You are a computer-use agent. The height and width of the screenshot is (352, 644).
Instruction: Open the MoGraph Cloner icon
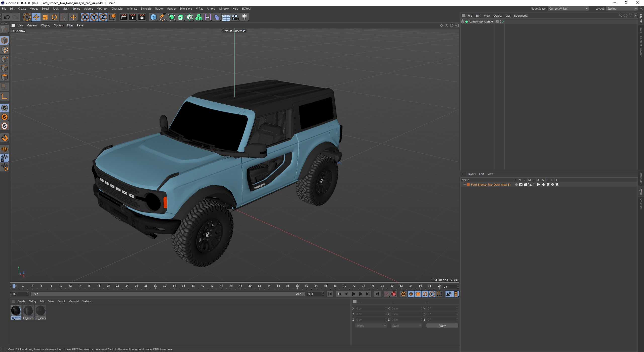190,17
